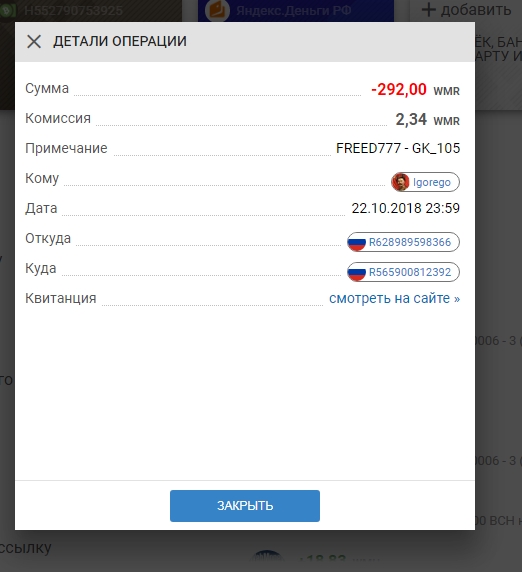The image size is (522, 572).
Task: Click Russian flag icon beside R628989598366
Action: (x=356, y=242)
